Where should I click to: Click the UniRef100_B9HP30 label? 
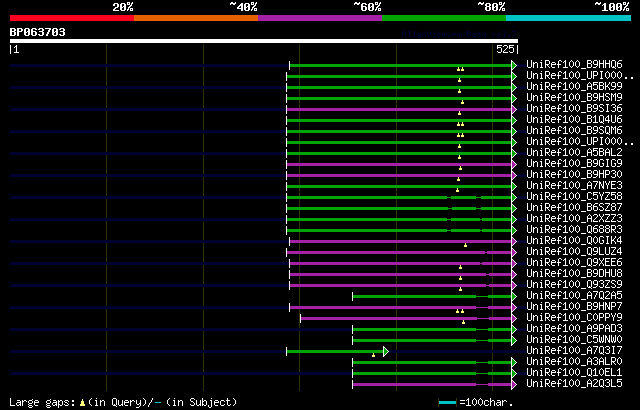tap(574, 175)
